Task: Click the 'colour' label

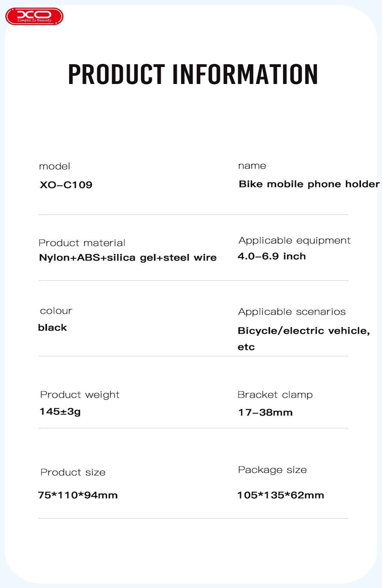Action: (56, 311)
